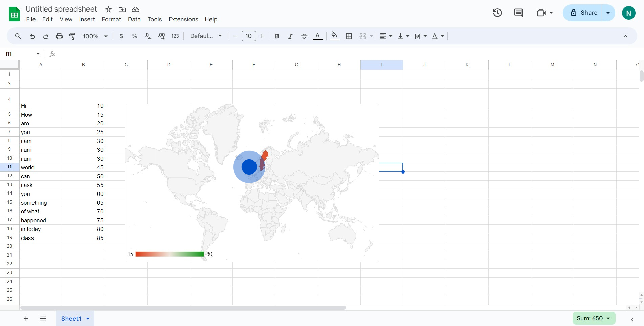The height and width of the screenshot is (326, 644).
Task: Open the text color picker
Action: tap(317, 36)
